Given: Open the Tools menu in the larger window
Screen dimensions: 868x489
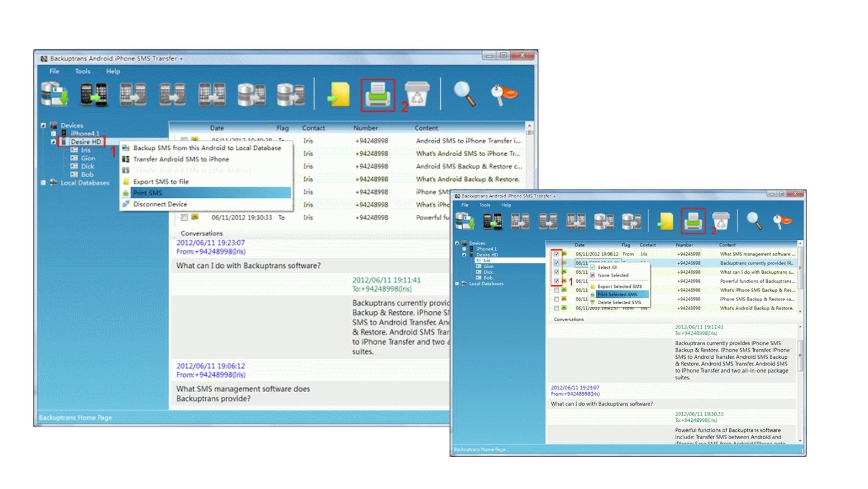Looking at the screenshot, I should coord(83,71).
